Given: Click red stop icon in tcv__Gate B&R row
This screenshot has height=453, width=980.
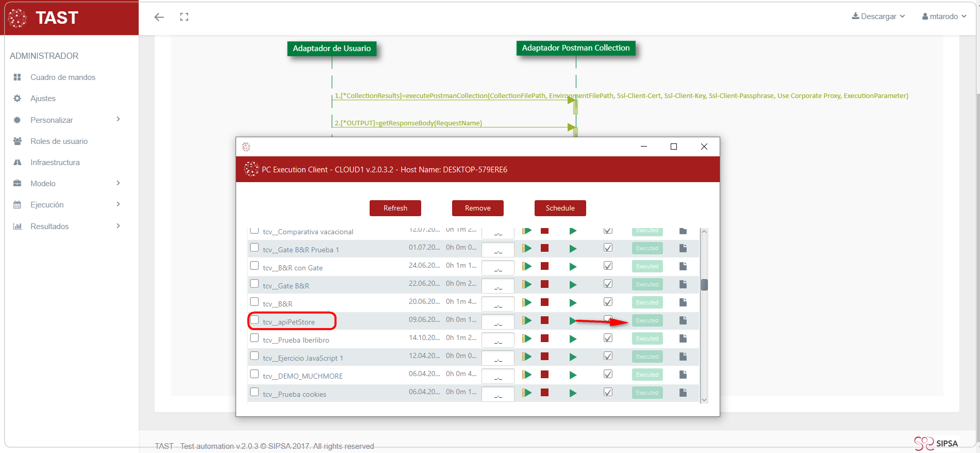Looking at the screenshot, I should (x=544, y=284).
